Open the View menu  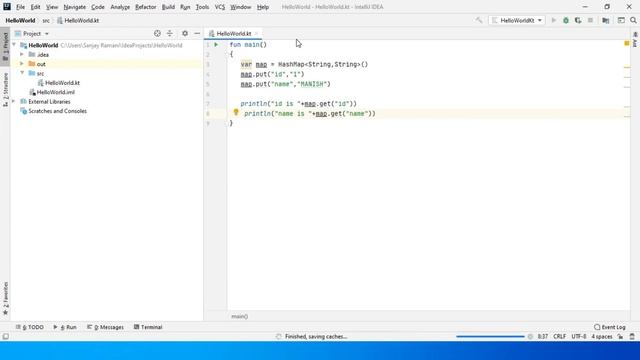52,7
